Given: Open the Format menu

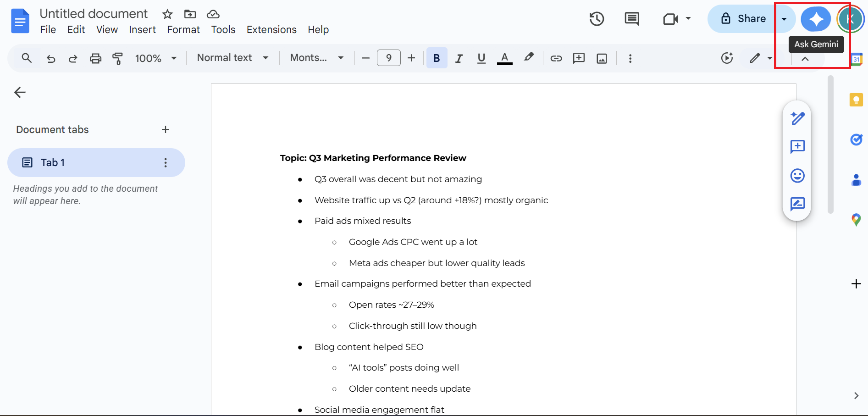Looking at the screenshot, I should coord(183,30).
